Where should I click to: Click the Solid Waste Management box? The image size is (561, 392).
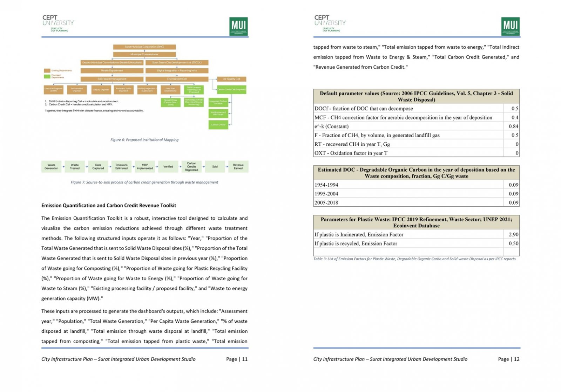point(112,79)
